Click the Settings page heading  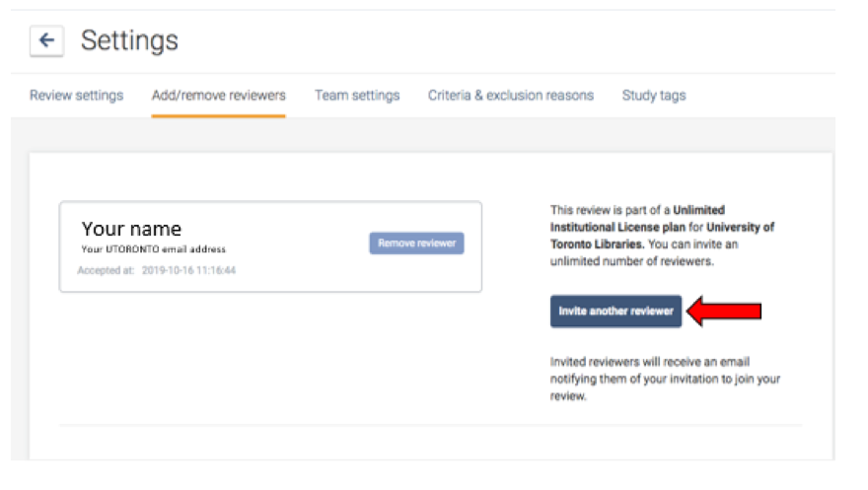(x=129, y=40)
